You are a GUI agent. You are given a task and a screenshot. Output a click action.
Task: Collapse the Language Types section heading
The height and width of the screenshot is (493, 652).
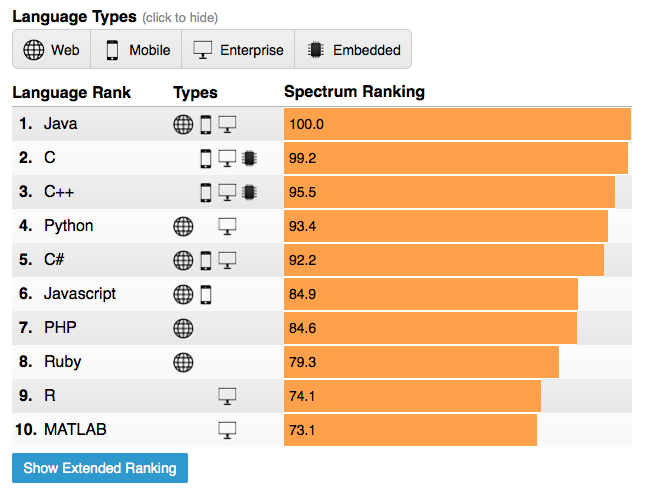pyautogui.click(x=74, y=17)
